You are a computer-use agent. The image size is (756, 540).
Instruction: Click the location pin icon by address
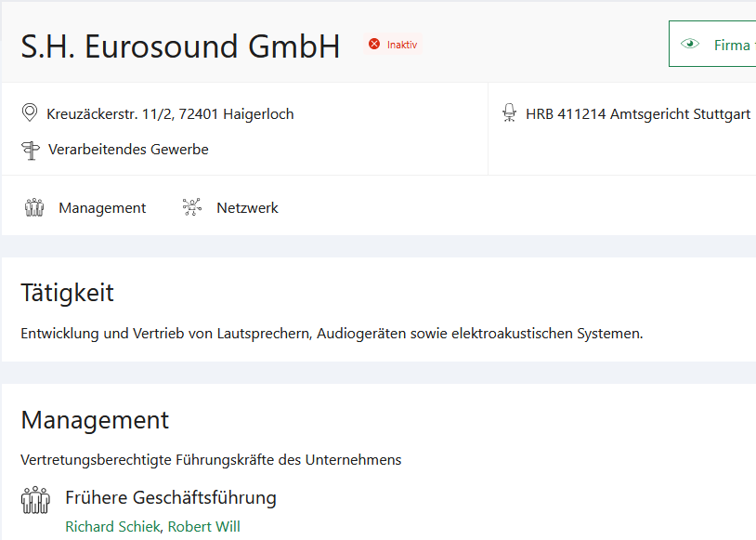30,112
